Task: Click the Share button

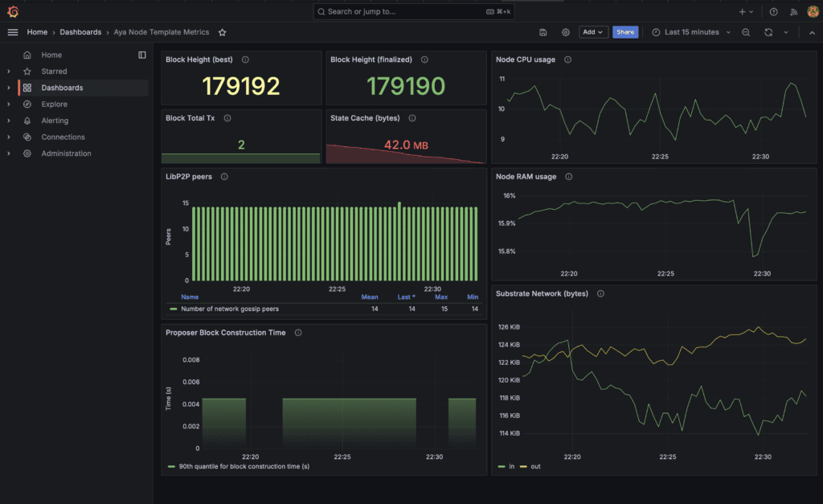Action: 625,32
